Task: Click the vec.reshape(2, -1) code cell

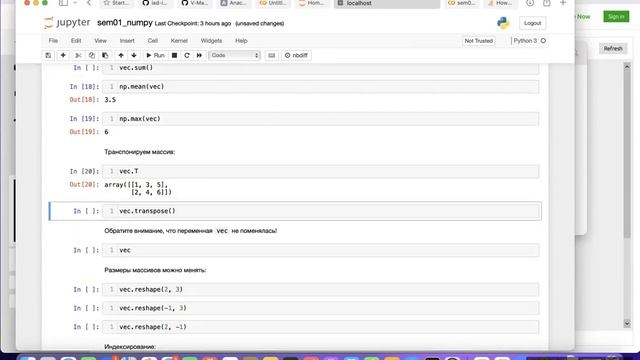Action: point(321,327)
